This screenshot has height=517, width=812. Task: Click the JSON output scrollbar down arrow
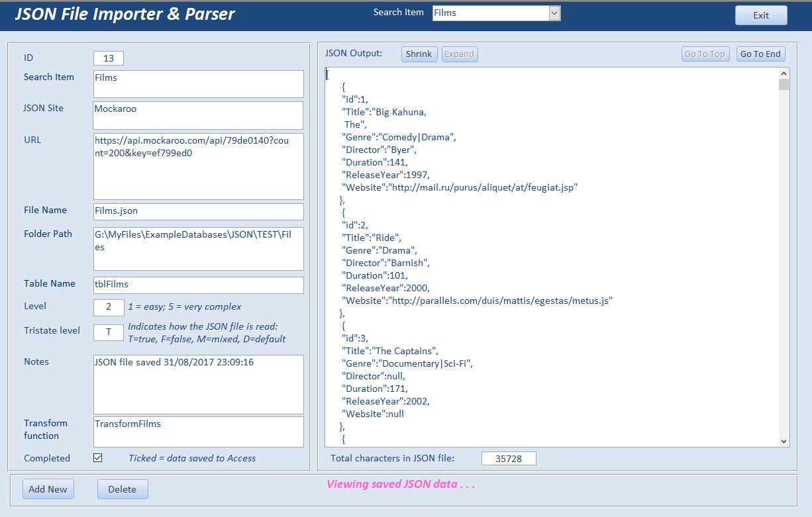pyautogui.click(x=784, y=442)
